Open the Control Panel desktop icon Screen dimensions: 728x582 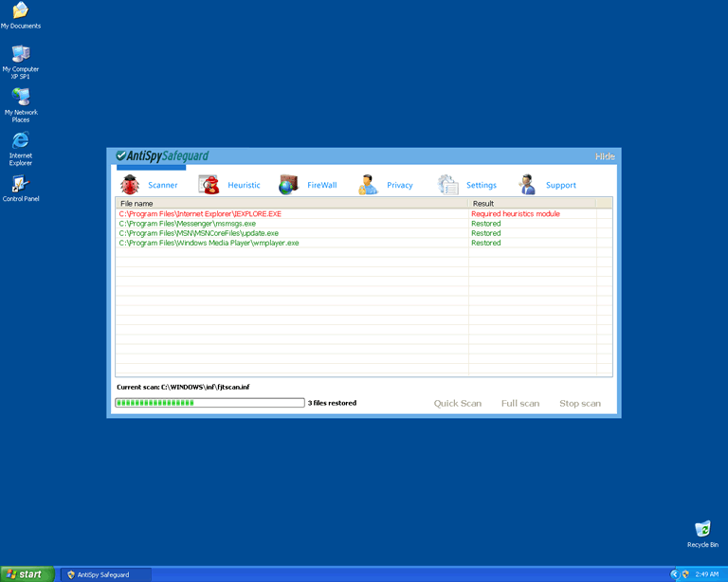click(x=20, y=184)
